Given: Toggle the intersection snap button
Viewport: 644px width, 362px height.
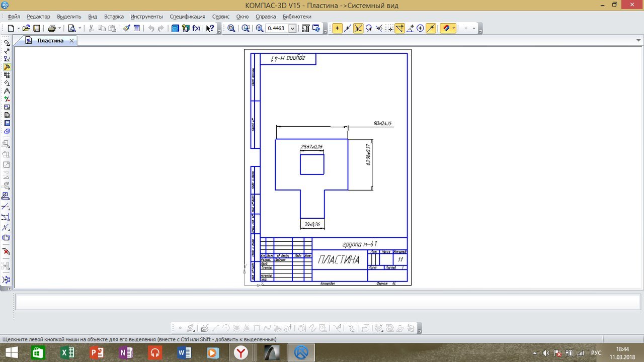Looking at the screenshot, I should [358, 29].
